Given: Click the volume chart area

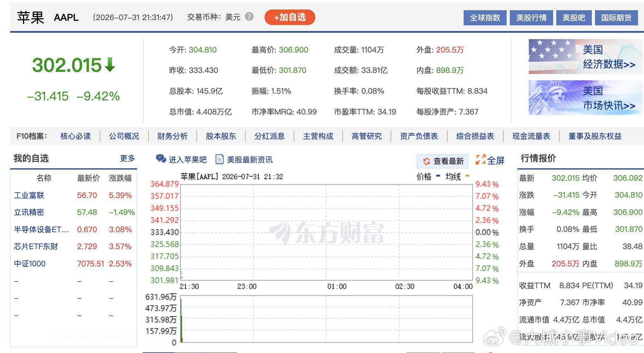Looking at the screenshot, I should click(326, 319).
